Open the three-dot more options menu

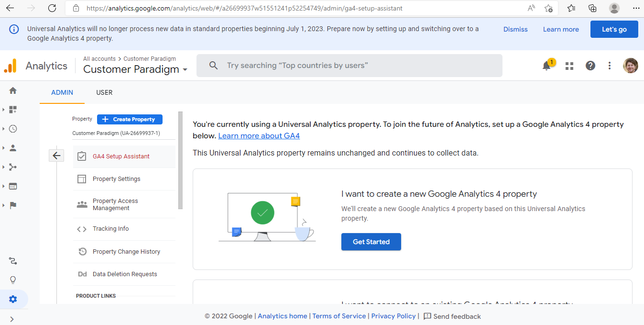tap(610, 66)
